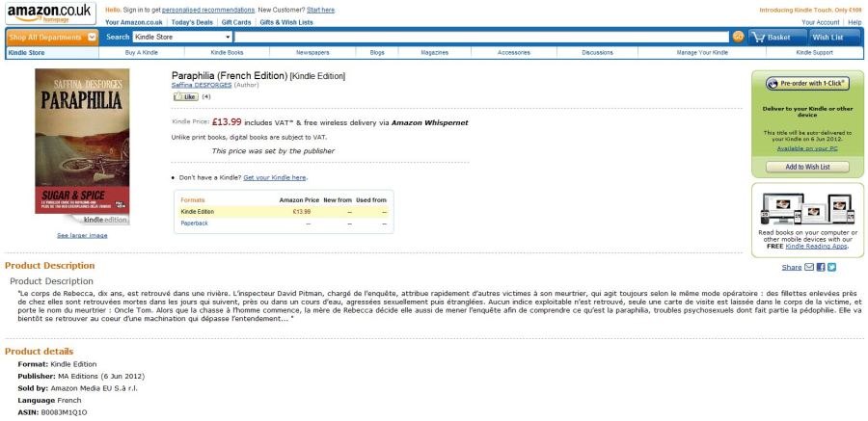The width and height of the screenshot is (868, 421).
Task: Click the Kindle devices image
Action: coord(807,207)
